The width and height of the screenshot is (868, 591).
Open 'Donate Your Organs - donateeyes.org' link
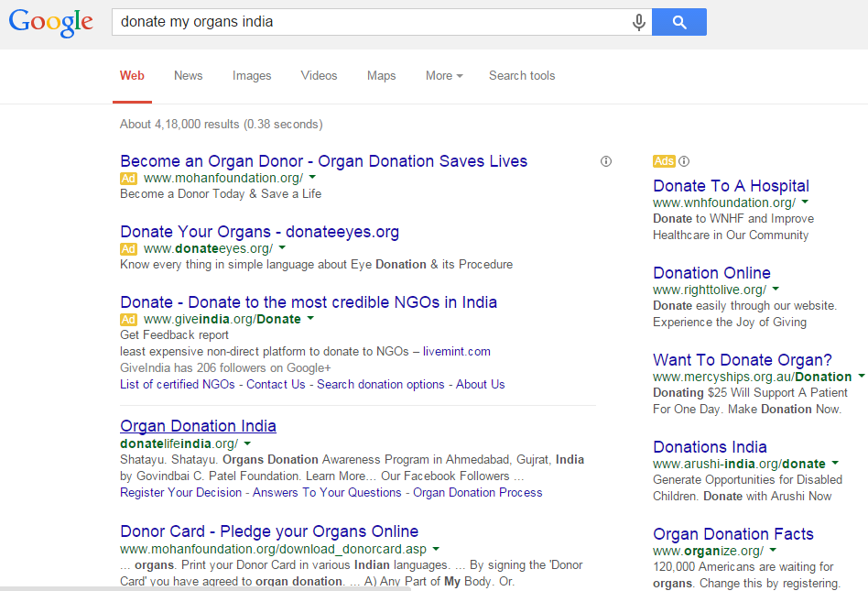tap(260, 232)
